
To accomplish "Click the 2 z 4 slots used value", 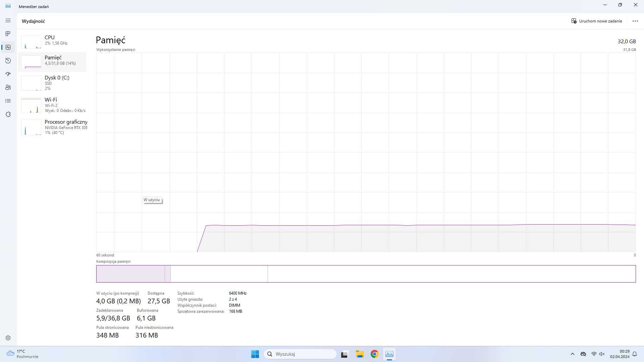I will click(x=233, y=299).
